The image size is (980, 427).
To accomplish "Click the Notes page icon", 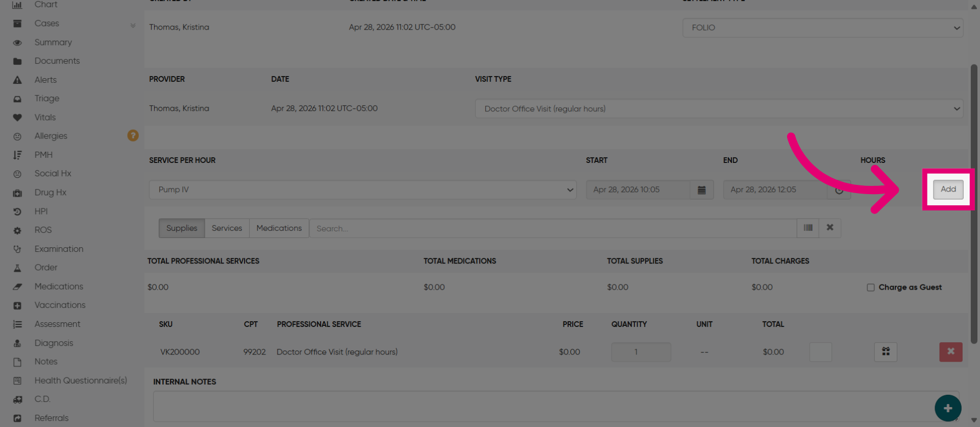I will tap(17, 362).
